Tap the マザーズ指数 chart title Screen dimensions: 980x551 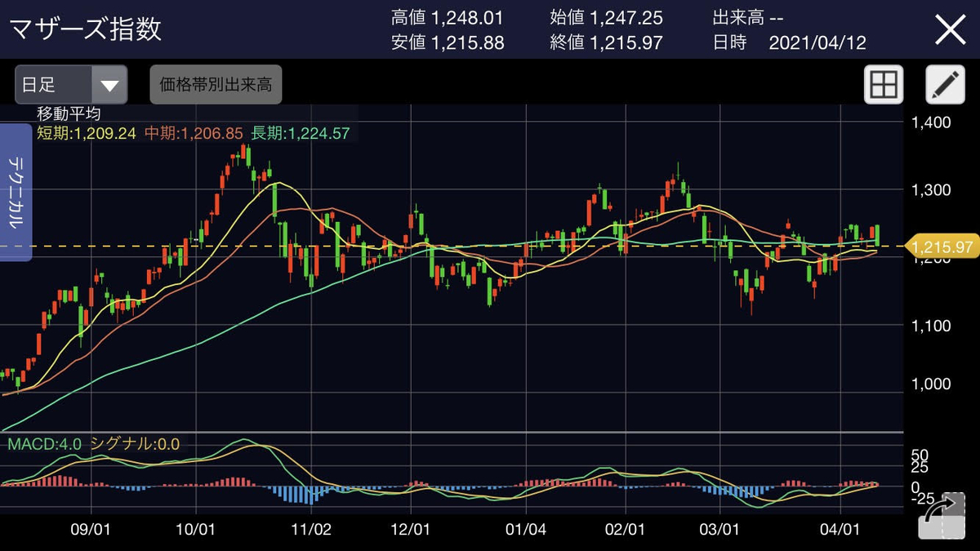(86, 29)
